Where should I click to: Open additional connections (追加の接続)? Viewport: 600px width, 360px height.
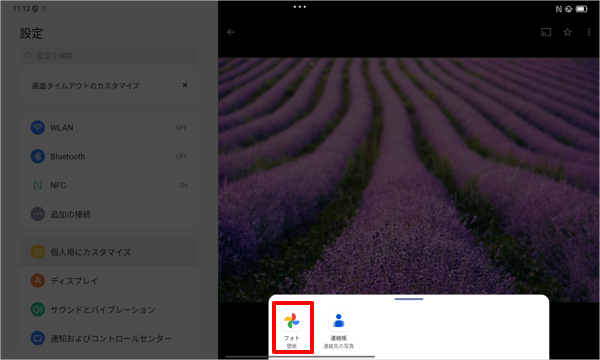tap(109, 214)
